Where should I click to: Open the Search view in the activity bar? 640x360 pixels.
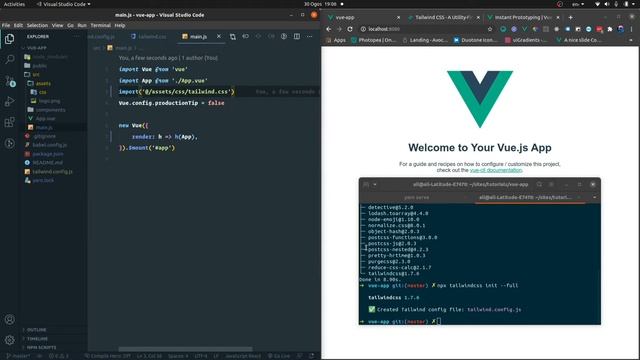[9, 60]
